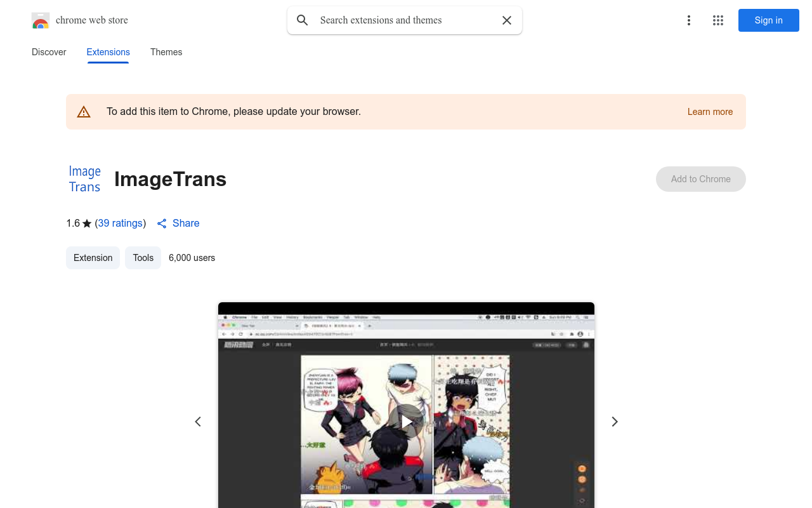Click the warning triangle icon in banner
The height and width of the screenshot is (508, 812).
[x=84, y=112]
